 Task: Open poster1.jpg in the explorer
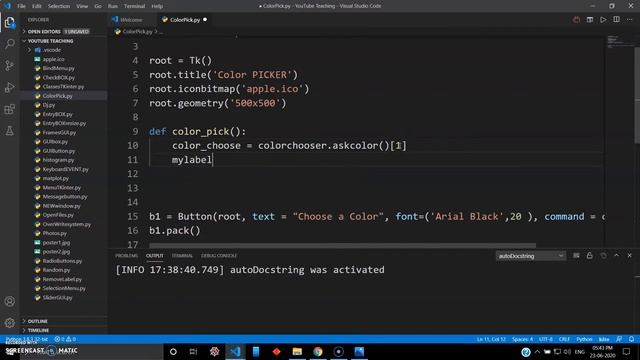pos(56,242)
